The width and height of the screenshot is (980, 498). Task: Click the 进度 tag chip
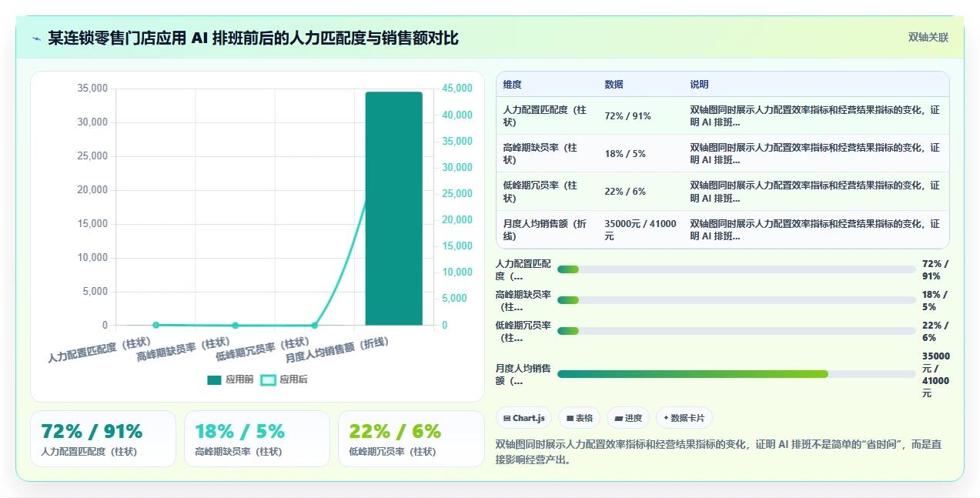point(628,418)
